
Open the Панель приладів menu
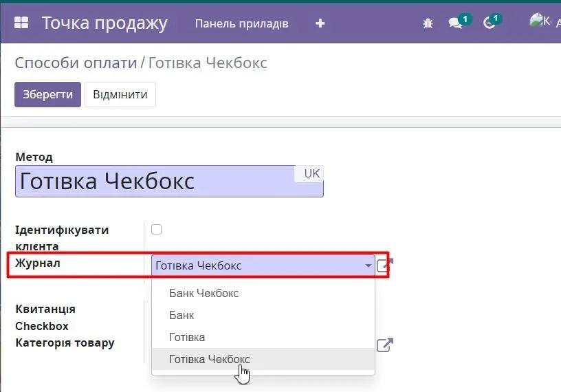pos(241,23)
